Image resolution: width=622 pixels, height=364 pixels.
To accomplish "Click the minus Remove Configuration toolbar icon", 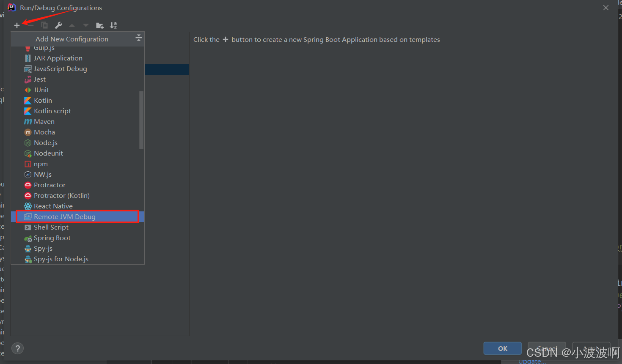I will (30, 25).
